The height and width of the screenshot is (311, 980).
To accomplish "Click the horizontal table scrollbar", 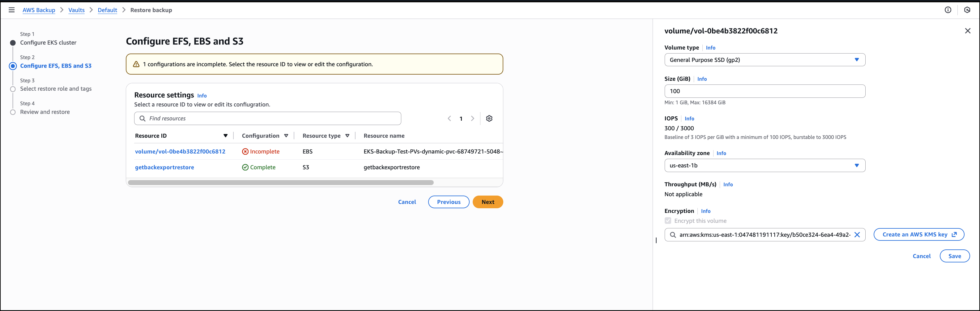I will tap(281, 183).
